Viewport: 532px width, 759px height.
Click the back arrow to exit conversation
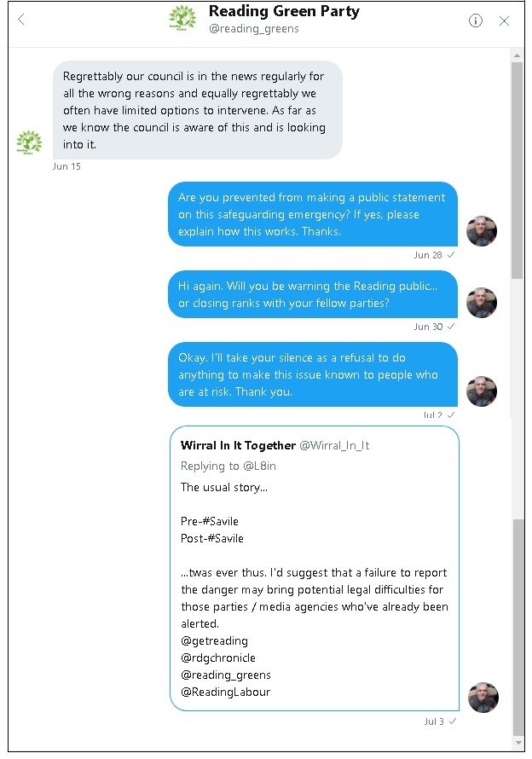(x=20, y=19)
